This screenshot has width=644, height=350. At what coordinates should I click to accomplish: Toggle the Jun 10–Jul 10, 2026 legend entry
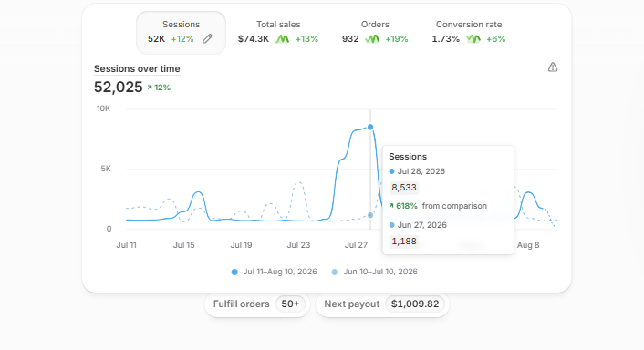(x=374, y=272)
